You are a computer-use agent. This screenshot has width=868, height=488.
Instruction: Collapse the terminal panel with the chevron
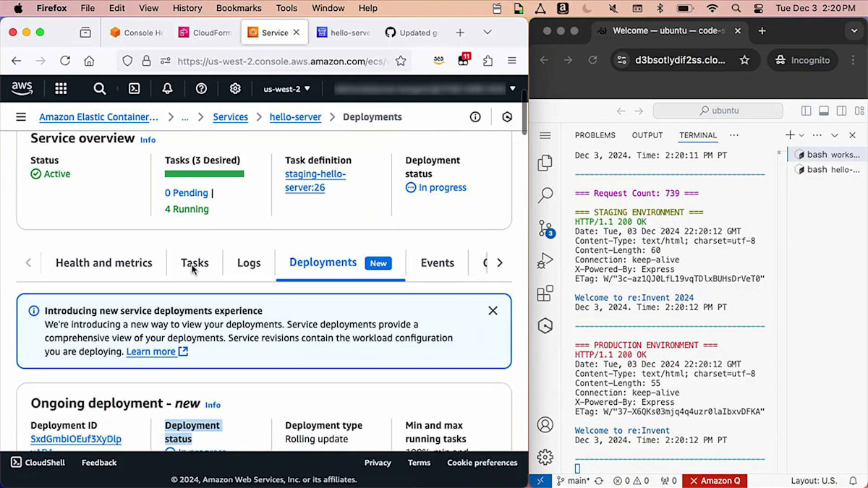(x=834, y=135)
